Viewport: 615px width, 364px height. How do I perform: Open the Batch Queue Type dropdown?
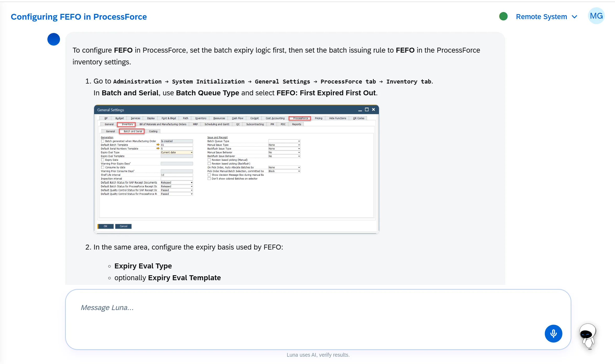[x=284, y=141]
